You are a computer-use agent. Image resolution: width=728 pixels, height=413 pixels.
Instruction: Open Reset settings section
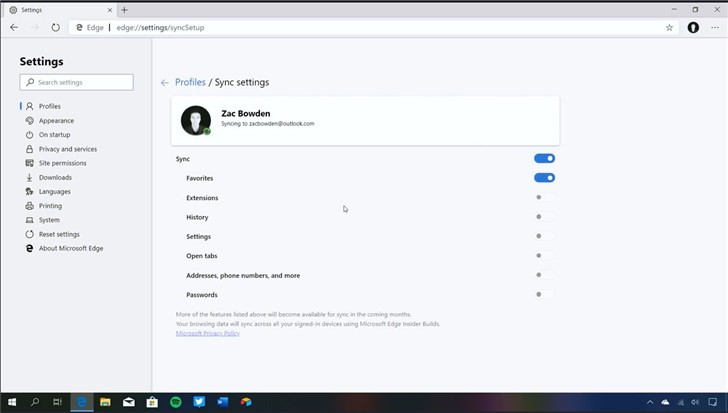[x=52, y=234]
